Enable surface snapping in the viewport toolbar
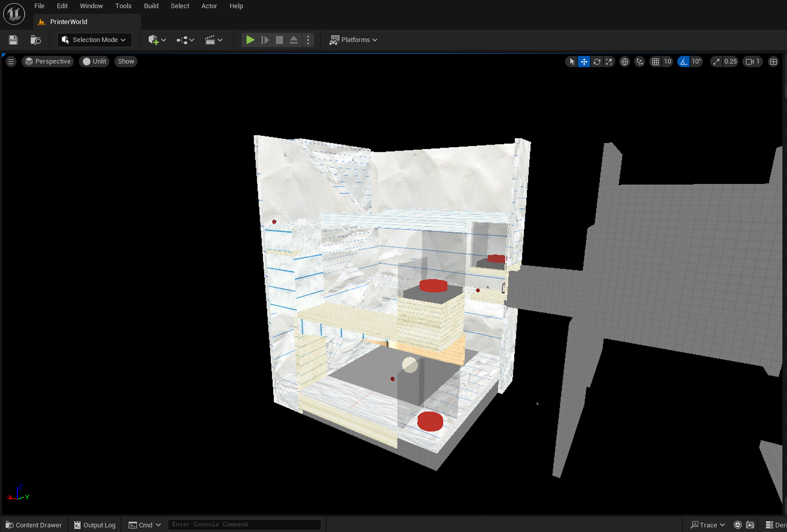 point(639,61)
